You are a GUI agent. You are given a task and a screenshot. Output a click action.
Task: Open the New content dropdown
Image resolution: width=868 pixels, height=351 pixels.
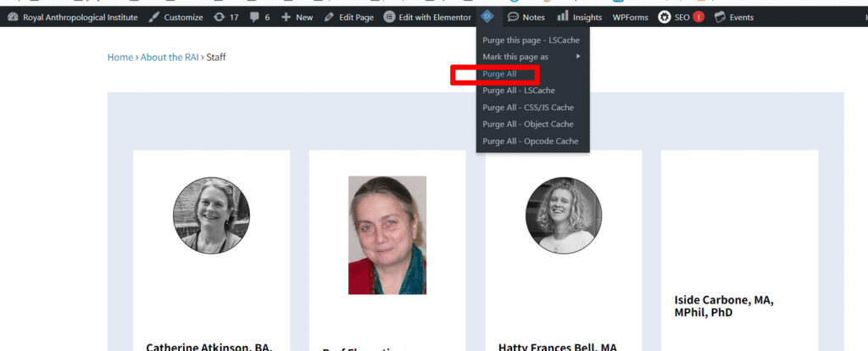pos(297,17)
